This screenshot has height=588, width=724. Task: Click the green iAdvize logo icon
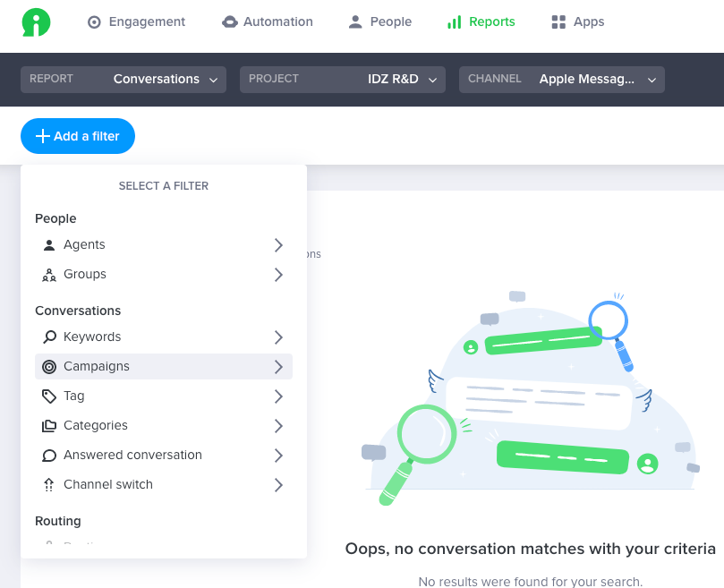[x=37, y=22]
